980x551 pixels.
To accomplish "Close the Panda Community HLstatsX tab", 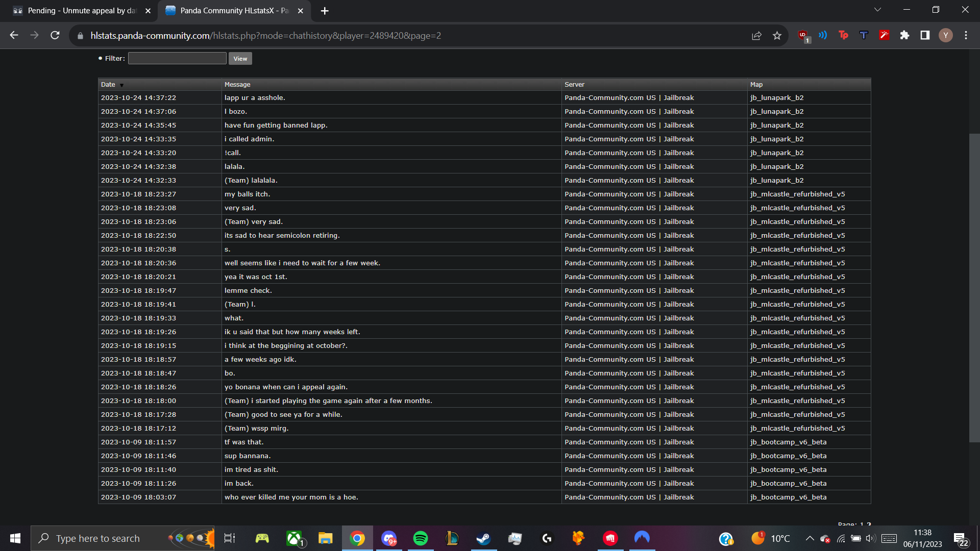I will pos(301,11).
